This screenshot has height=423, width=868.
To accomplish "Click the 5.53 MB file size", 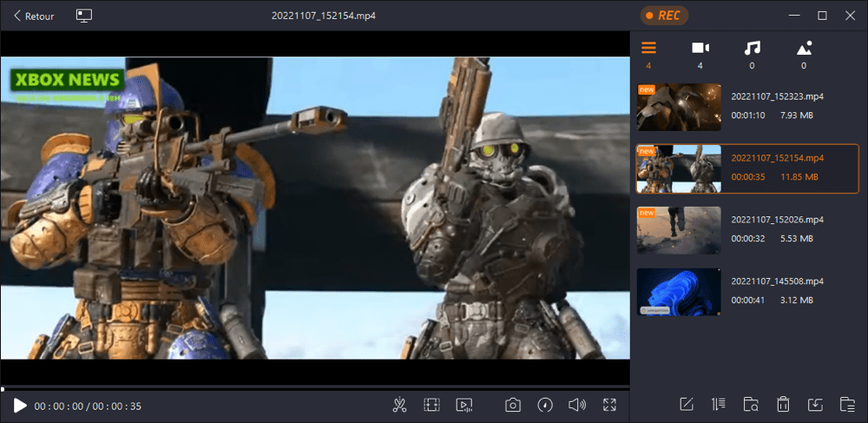I will 797,239.
